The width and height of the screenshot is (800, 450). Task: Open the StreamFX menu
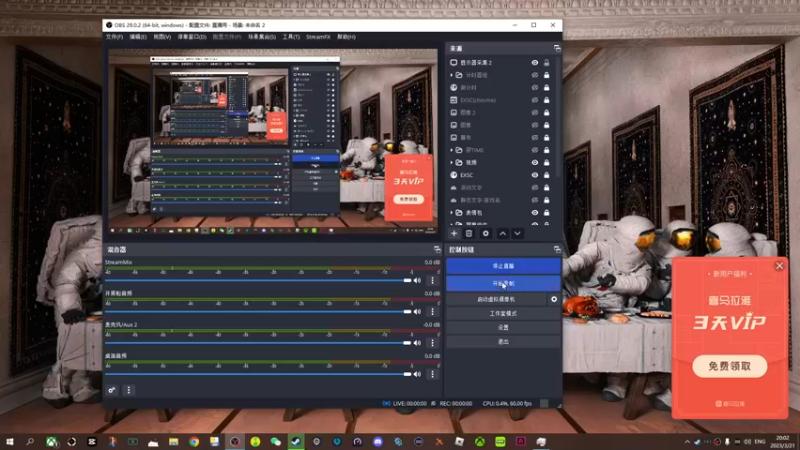[318, 37]
